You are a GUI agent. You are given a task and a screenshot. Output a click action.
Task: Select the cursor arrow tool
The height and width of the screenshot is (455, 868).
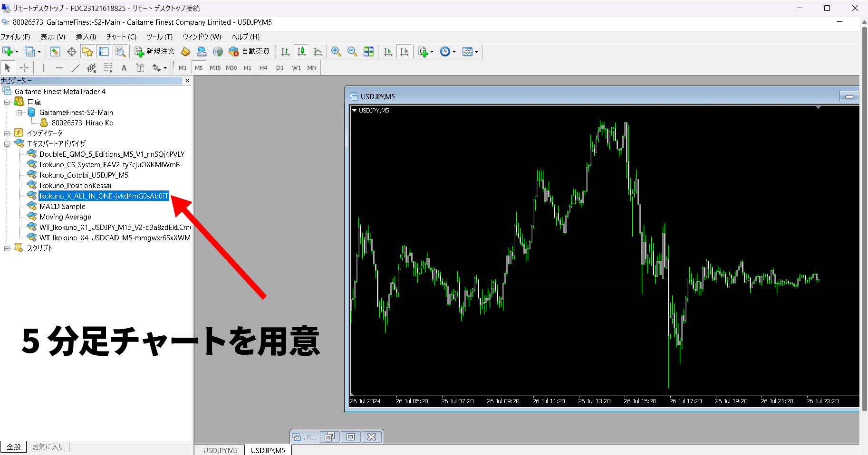coord(8,68)
